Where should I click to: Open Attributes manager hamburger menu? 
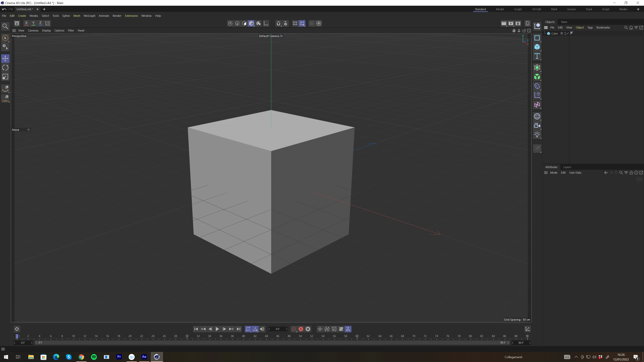pos(546,173)
